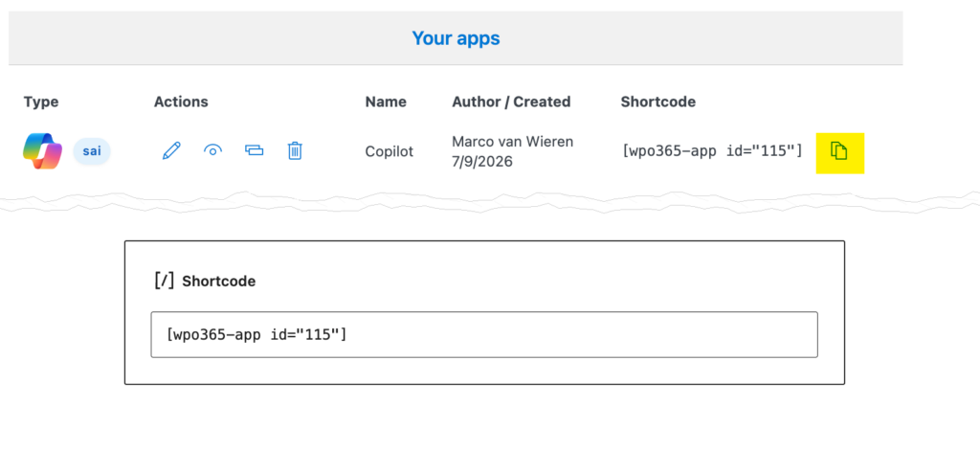Click the table shortcode text [wpo365-app id="115"]
This screenshot has width=980, height=452.
[712, 150]
